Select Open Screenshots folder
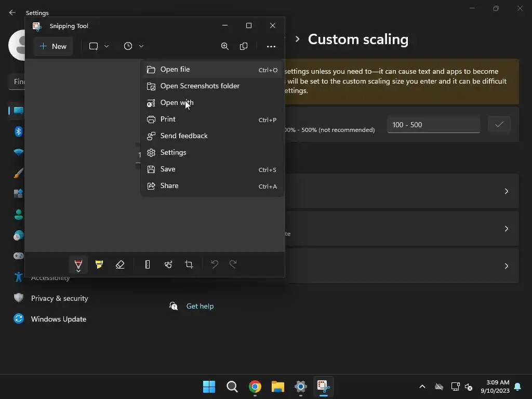The width and height of the screenshot is (532, 399). 199,86
